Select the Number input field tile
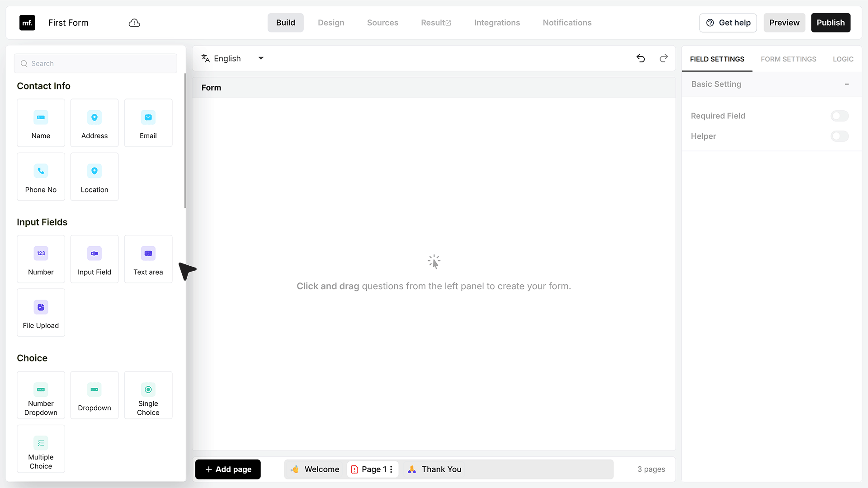868x488 pixels. 41,259
